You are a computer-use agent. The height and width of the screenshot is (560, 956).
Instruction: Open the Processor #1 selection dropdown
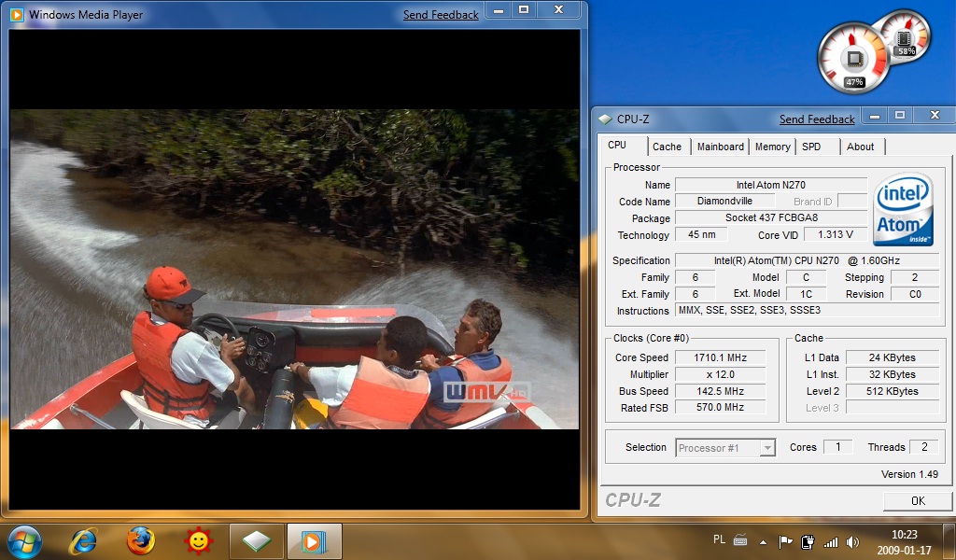tap(725, 448)
